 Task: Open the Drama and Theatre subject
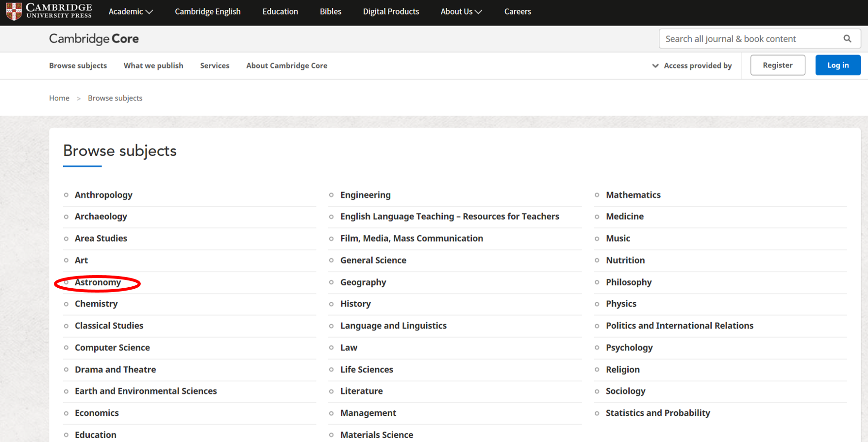pos(116,369)
